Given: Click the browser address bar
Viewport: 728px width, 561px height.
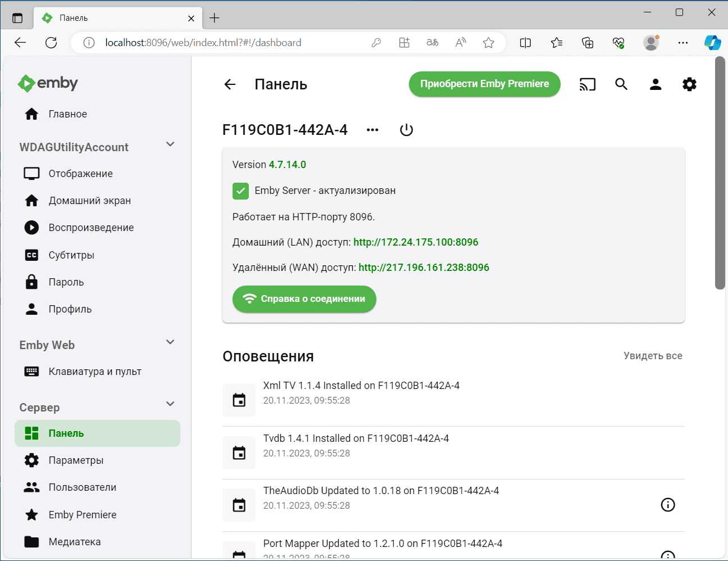Looking at the screenshot, I should (225, 43).
